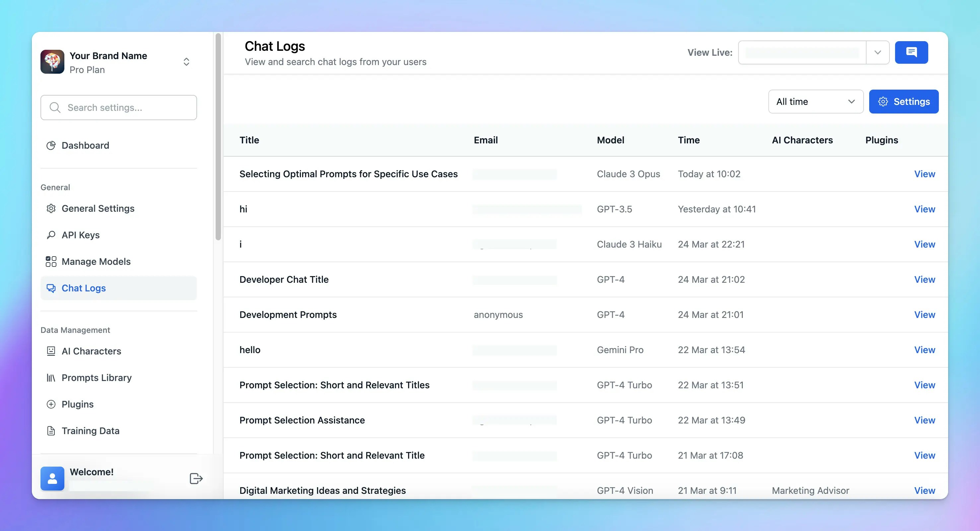Click the 'Developer Chat Title' row title
Viewport: 980px width, 531px height.
pos(284,279)
